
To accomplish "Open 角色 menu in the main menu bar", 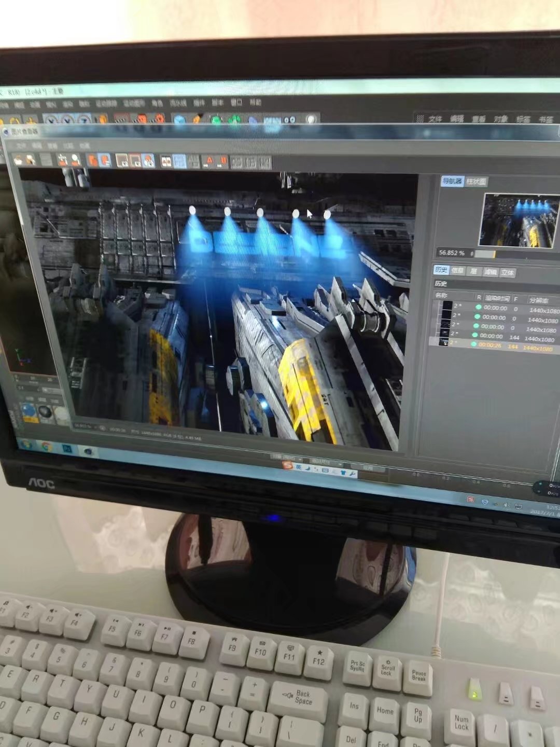I will (x=157, y=103).
